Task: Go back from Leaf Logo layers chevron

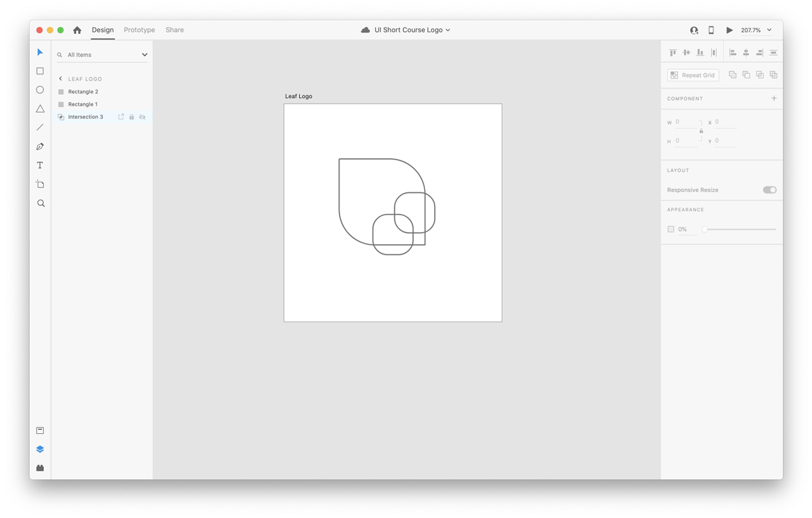Action: pos(60,79)
